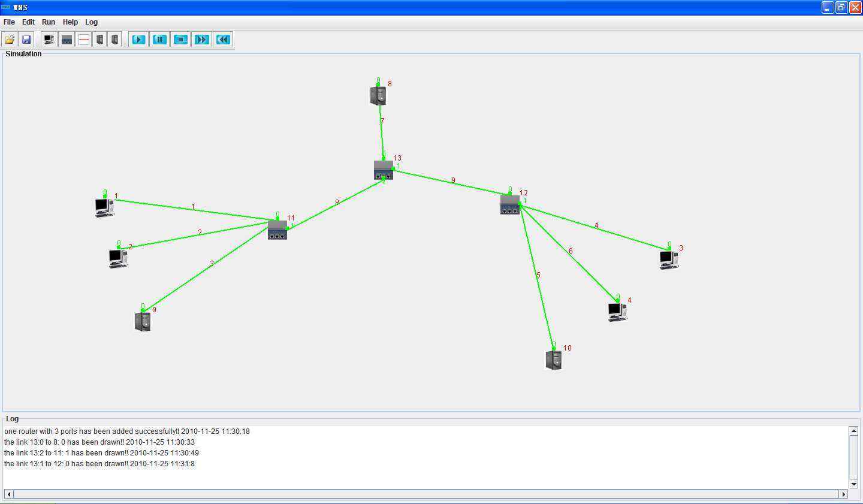863x504 pixels.
Task: Open the Help menu
Action: click(70, 22)
